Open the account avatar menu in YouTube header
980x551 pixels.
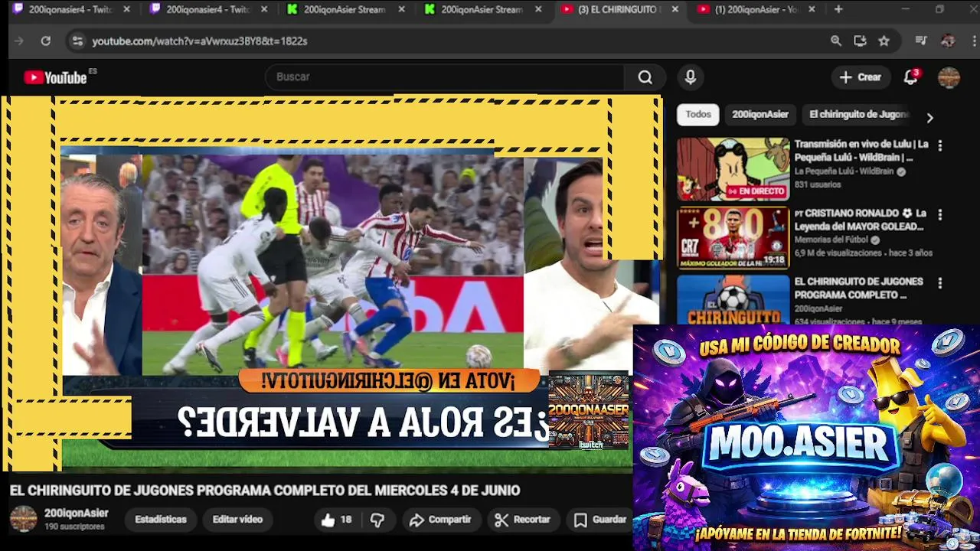coord(949,77)
